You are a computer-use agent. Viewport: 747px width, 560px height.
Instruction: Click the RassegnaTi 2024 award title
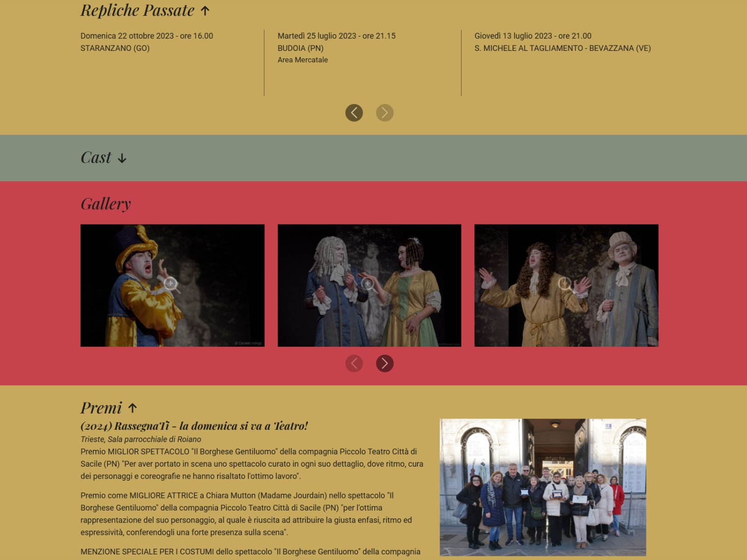click(x=194, y=426)
